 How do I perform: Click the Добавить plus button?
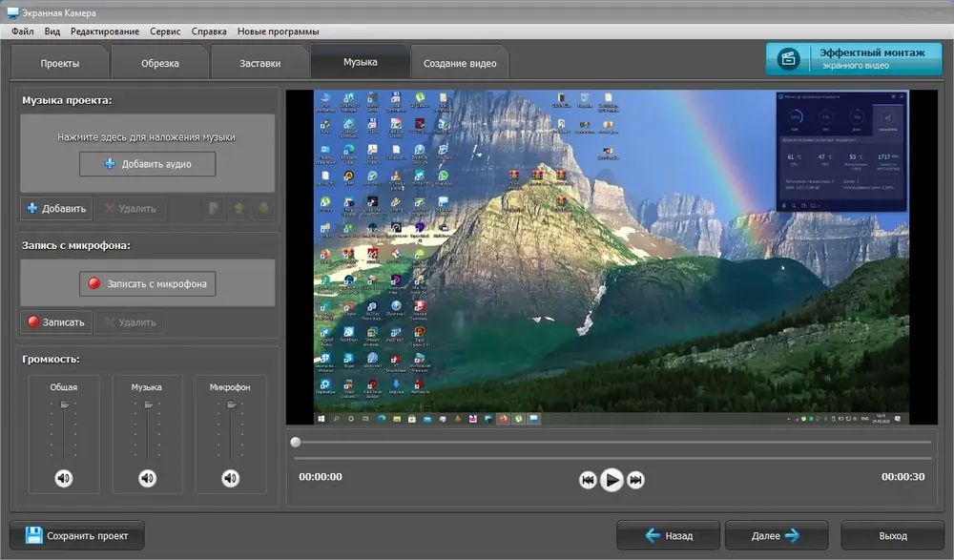[x=56, y=209]
